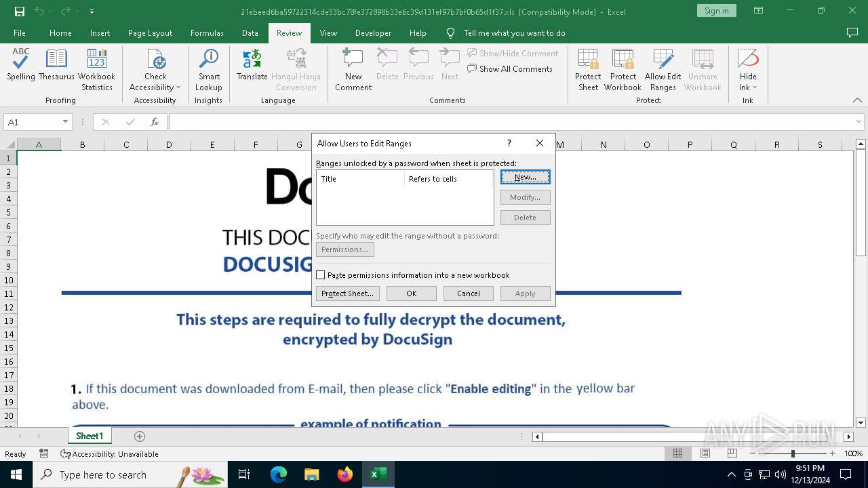This screenshot has width=868, height=488.
Task: Open the Developer tab
Action: click(373, 33)
